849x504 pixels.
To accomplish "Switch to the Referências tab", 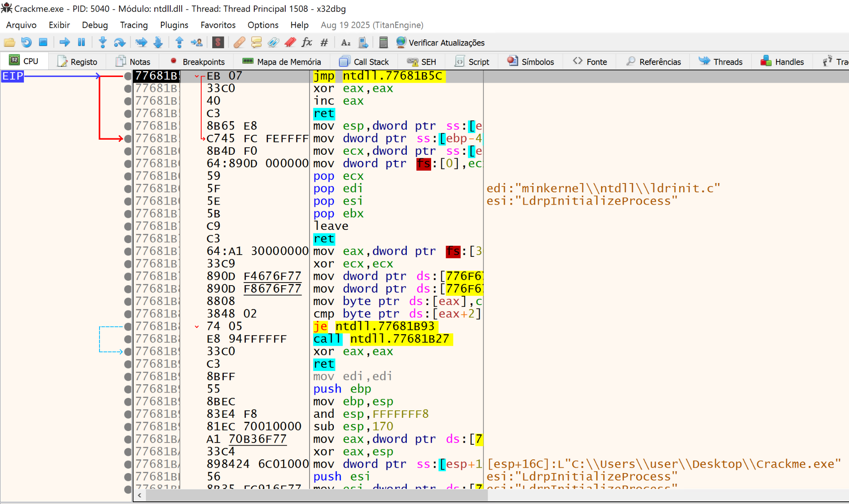I will tap(653, 61).
